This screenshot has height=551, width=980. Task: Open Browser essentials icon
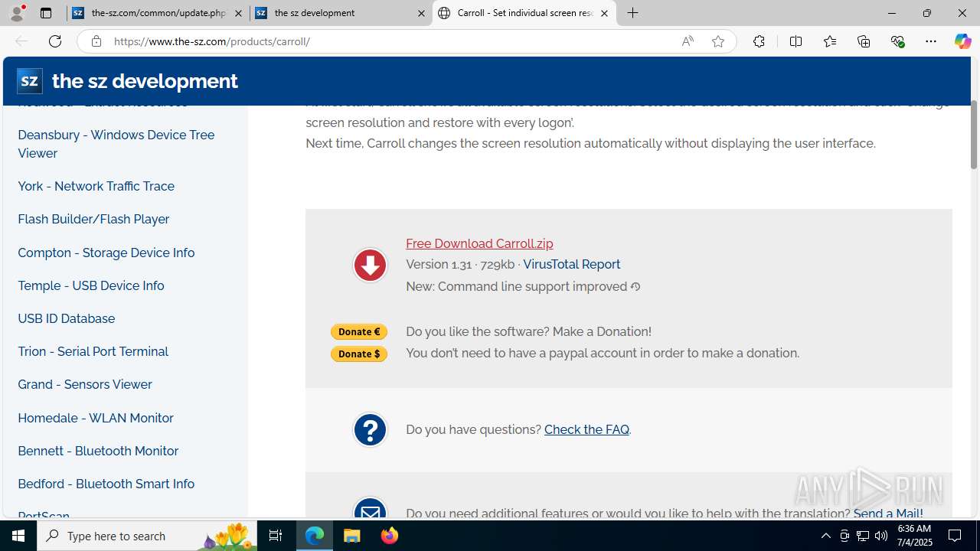(x=897, y=41)
